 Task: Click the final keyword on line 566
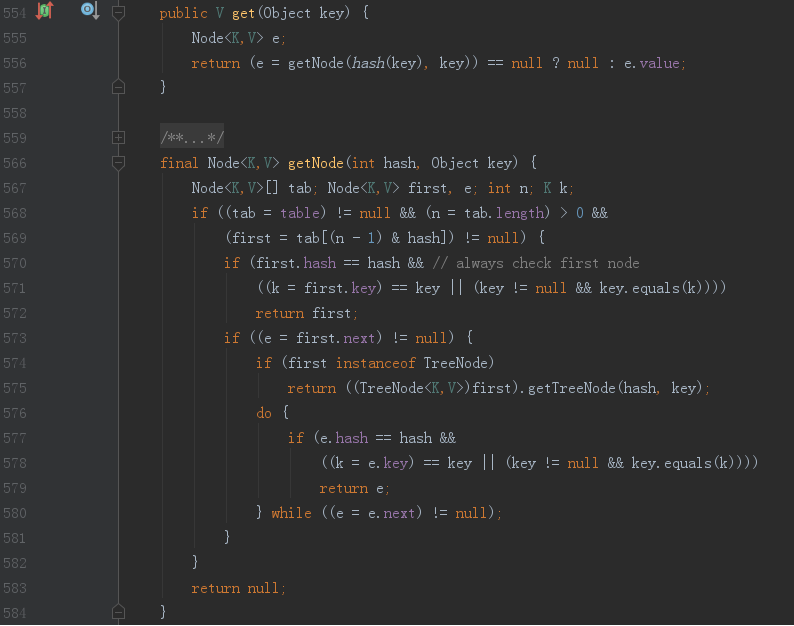(x=179, y=163)
